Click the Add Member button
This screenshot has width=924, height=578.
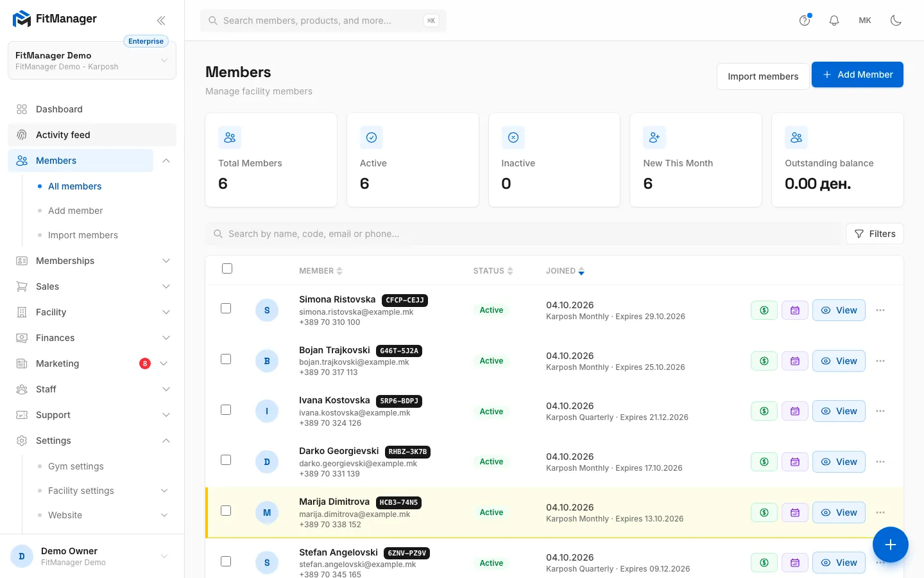(x=857, y=74)
